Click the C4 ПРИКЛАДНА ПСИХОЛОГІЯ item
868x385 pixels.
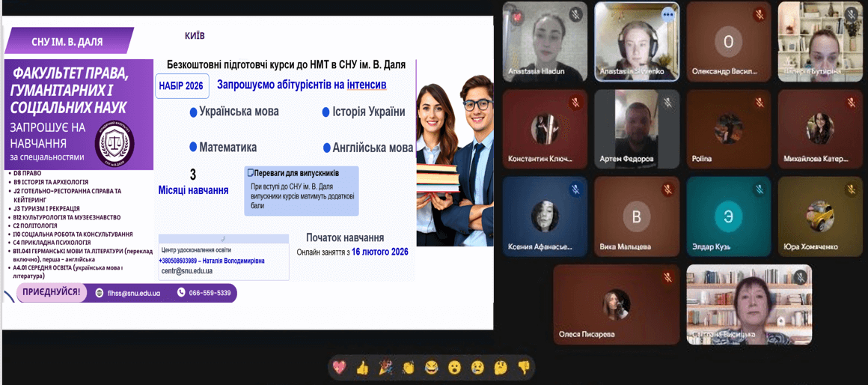tap(52, 242)
